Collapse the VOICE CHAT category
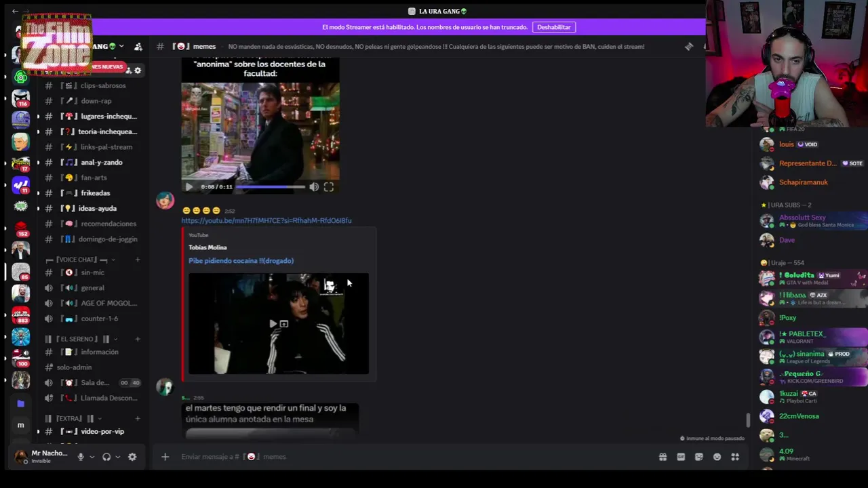This screenshot has width=868, height=488. (80, 260)
